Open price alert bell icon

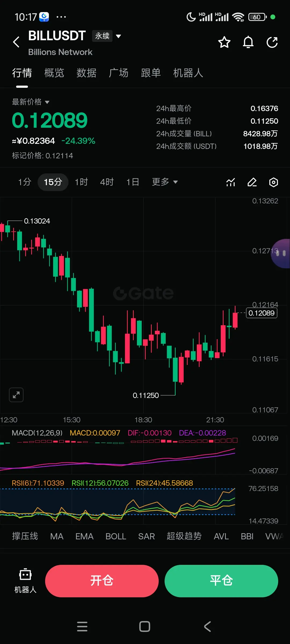[248, 42]
